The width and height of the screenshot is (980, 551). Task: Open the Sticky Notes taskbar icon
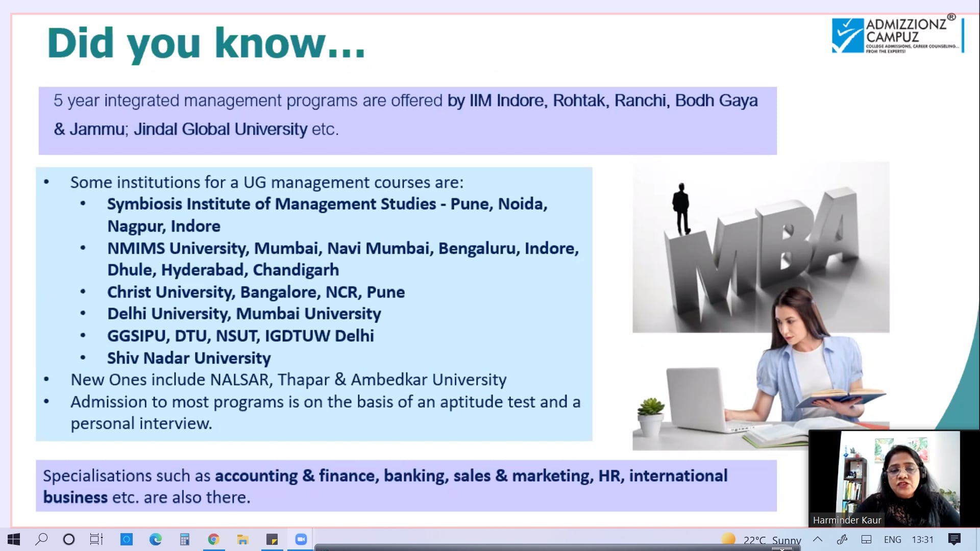[x=272, y=539]
